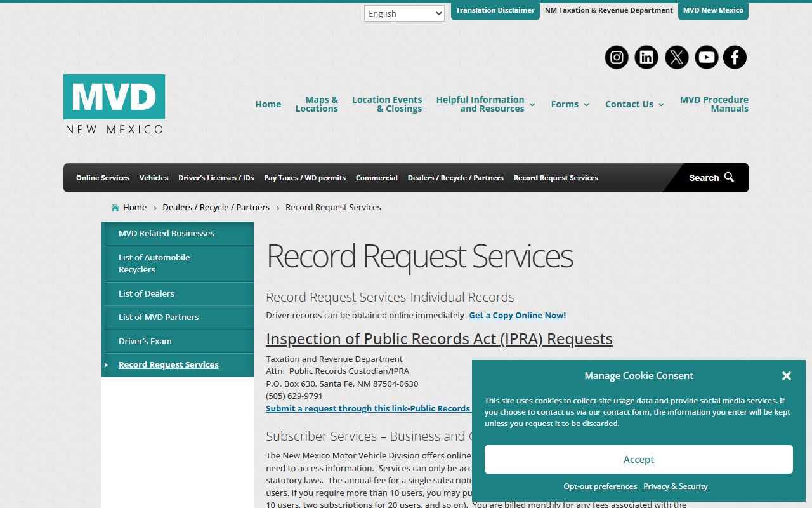The width and height of the screenshot is (812, 508).
Task: Expand the Contact Us menu chevron
Action: pos(661,105)
